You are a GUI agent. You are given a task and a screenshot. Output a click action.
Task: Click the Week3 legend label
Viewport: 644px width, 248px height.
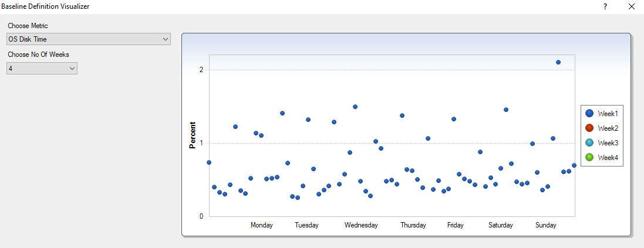608,143
